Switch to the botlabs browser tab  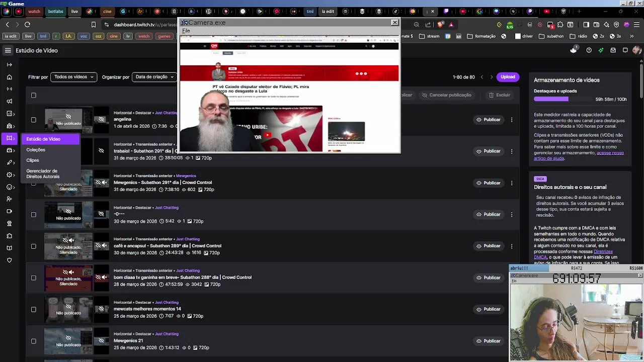tap(56, 11)
